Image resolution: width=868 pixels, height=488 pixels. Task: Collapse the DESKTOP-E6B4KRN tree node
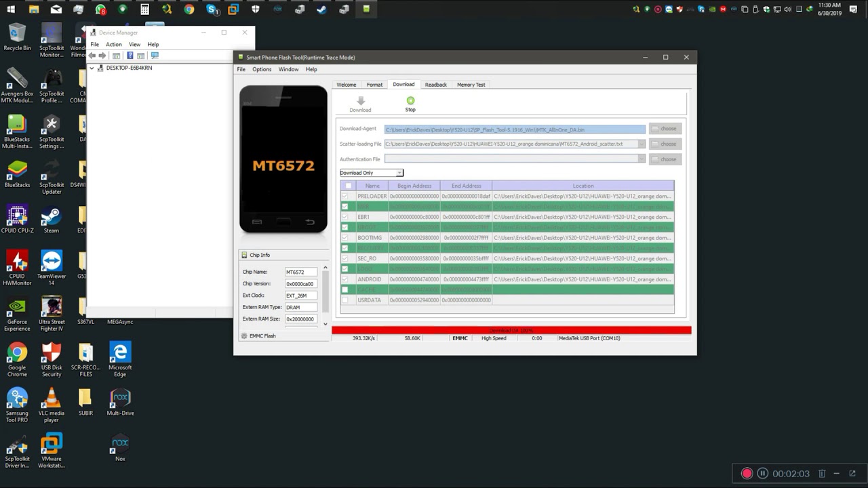(92, 68)
